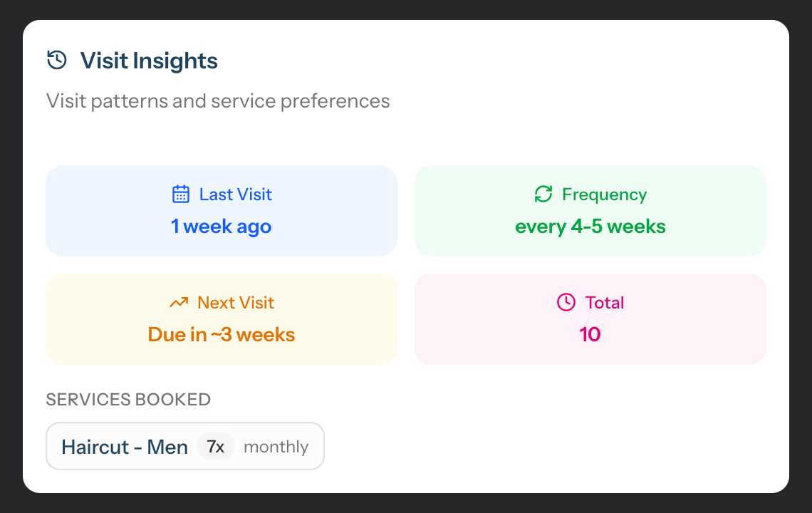Click the trending-up arrow icon beside Next Visit

tap(179, 303)
